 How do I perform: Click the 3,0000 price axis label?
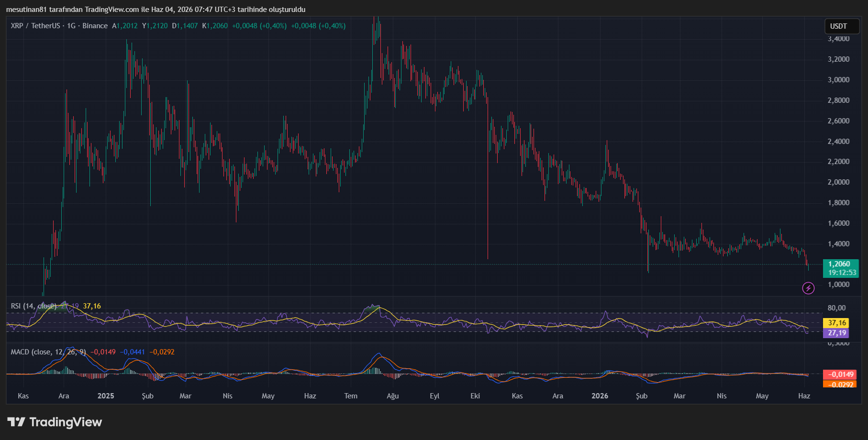click(x=839, y=80)
